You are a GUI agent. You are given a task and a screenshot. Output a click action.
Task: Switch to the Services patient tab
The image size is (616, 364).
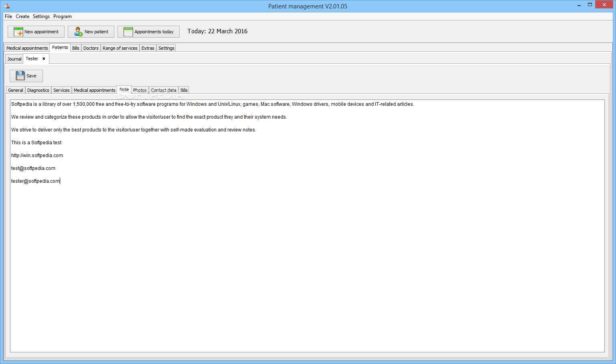tap(61, 90)
